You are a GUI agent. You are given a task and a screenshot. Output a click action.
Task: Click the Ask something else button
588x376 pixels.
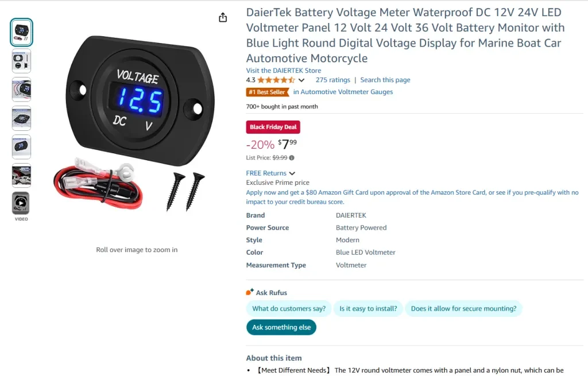(x=281, y=327)
